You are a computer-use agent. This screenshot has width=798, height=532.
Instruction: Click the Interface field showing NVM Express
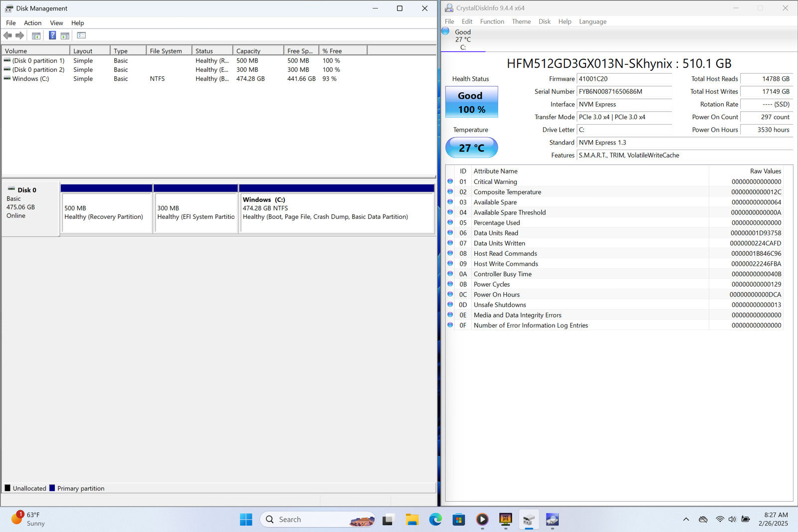pos(624,104)
